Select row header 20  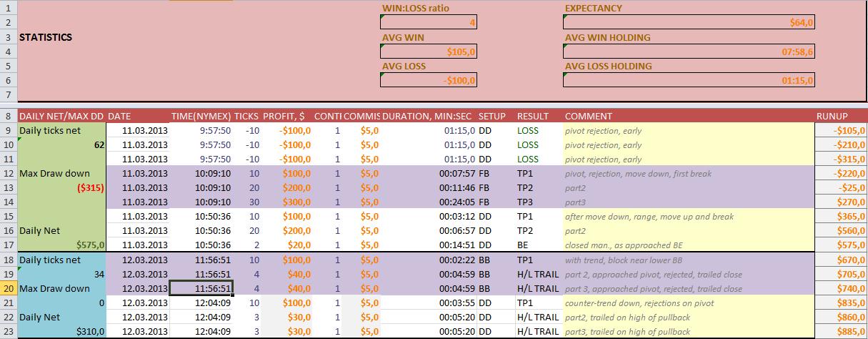click(x=8, y=288)
